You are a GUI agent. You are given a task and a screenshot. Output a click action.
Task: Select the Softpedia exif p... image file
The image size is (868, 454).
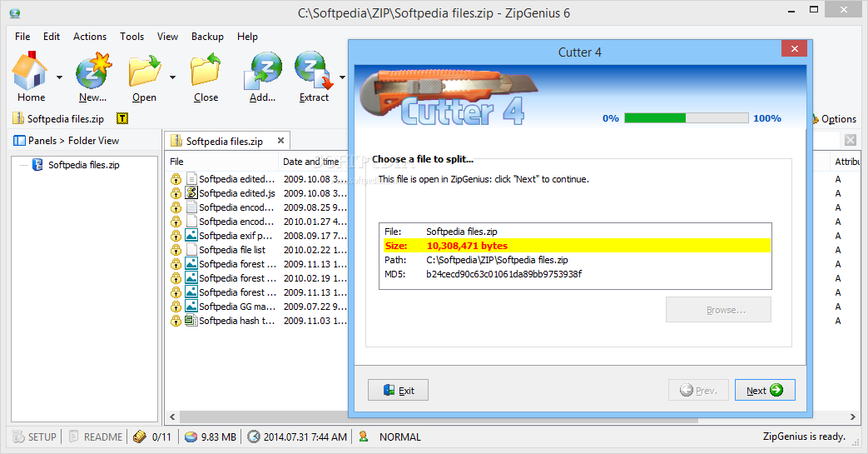(x=236, y=236)
